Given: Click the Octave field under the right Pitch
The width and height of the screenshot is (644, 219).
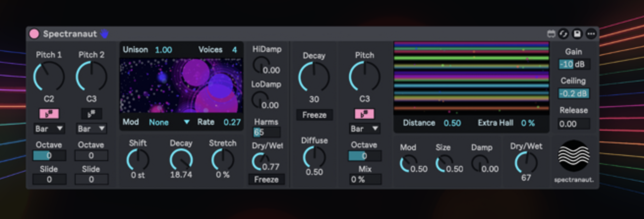Looking at the screenshot, I should coord(365,156).
